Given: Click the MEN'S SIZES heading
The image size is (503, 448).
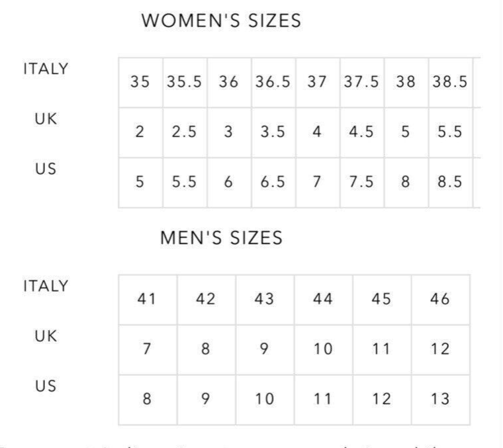Looking at the screenshot, I should (x=221, y=238).
